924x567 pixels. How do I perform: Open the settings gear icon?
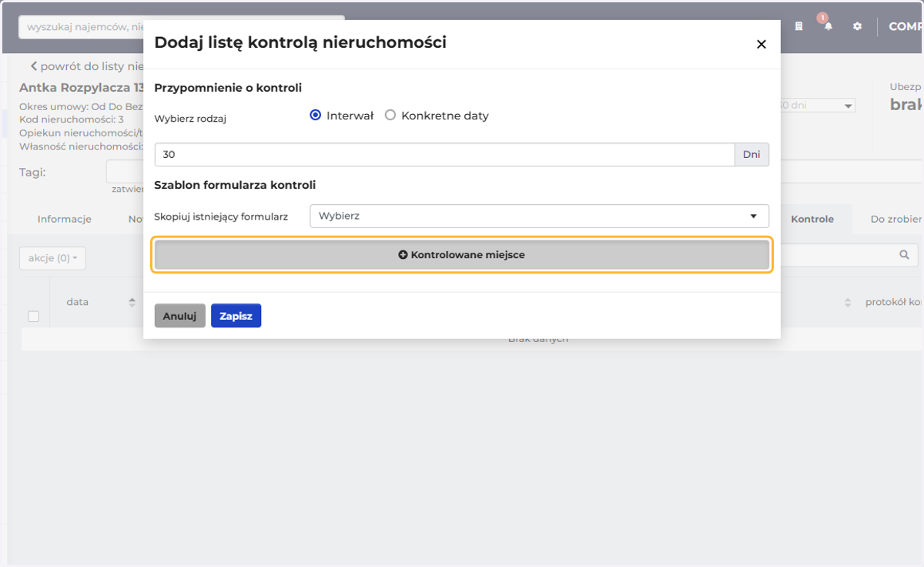857,26
